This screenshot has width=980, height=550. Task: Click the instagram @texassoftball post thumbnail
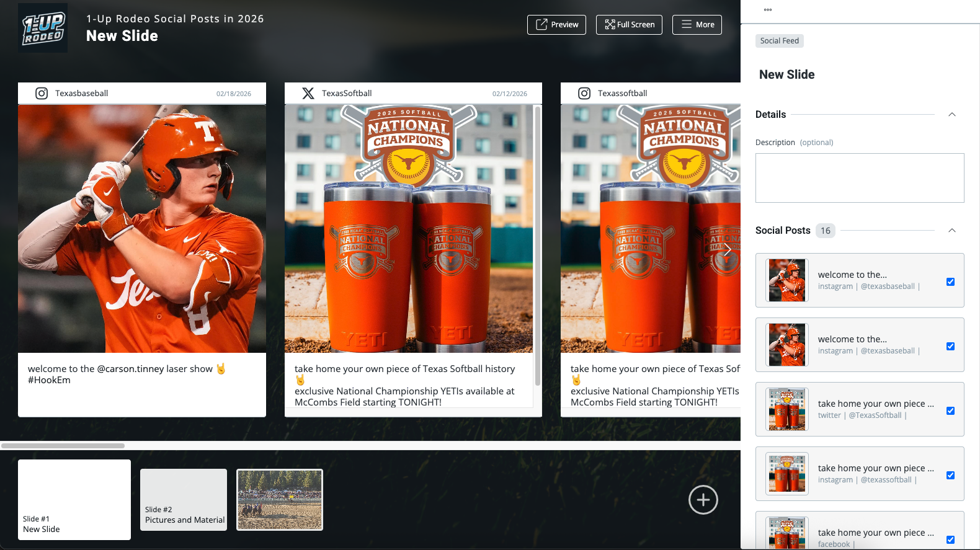[x=787, y=474]
